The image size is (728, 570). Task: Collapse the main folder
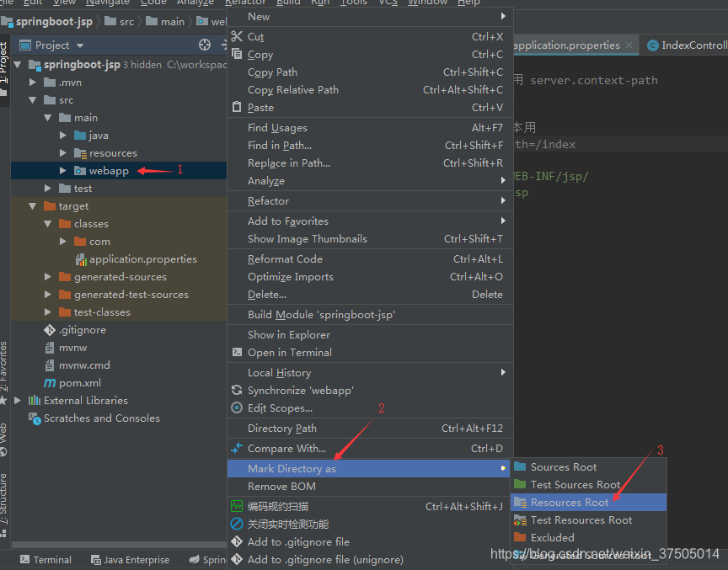[48, 118]
